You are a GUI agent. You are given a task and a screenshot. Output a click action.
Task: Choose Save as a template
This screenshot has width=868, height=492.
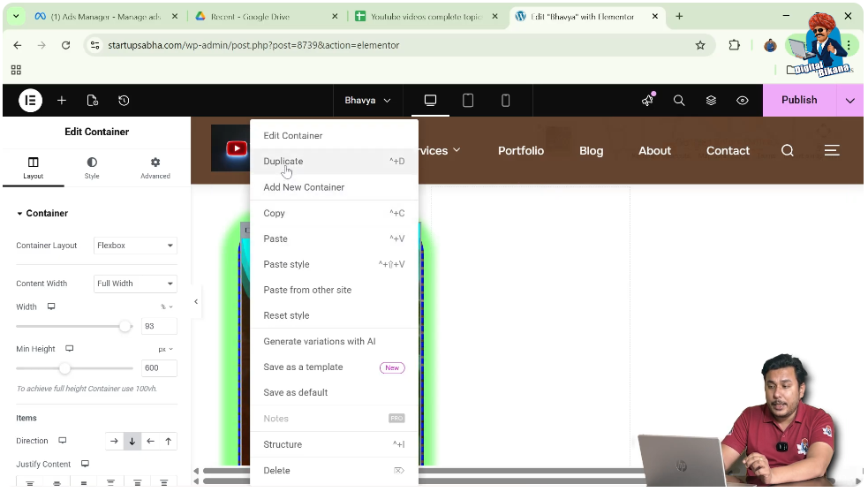(303, 367)
